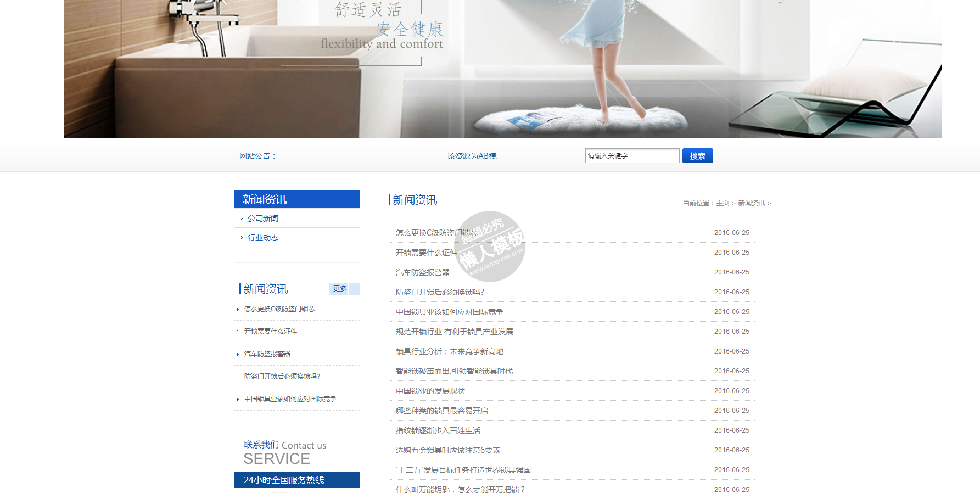
Task: Open article 哪些种类的锁具最容易开启
Action: [441, 411]
